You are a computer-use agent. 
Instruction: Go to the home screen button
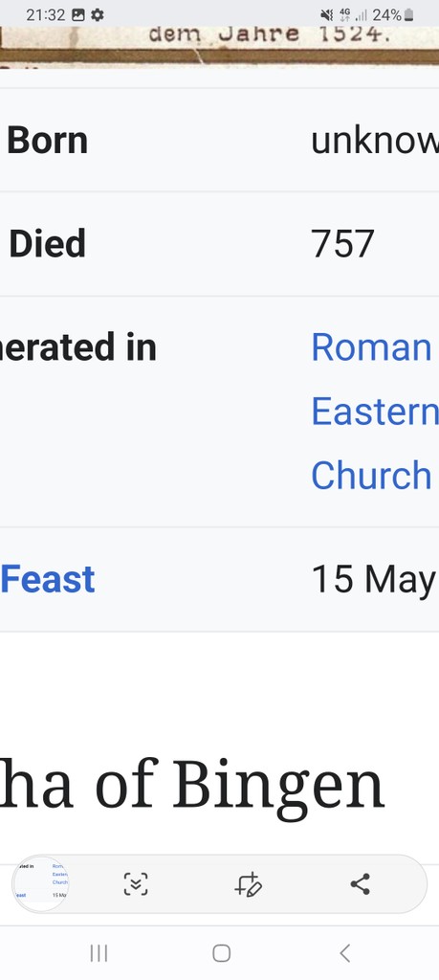tap(221, 953)
